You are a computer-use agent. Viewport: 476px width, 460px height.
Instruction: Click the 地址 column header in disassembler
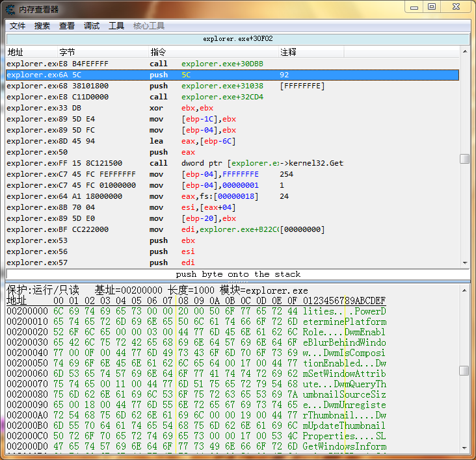click(32, 52)
